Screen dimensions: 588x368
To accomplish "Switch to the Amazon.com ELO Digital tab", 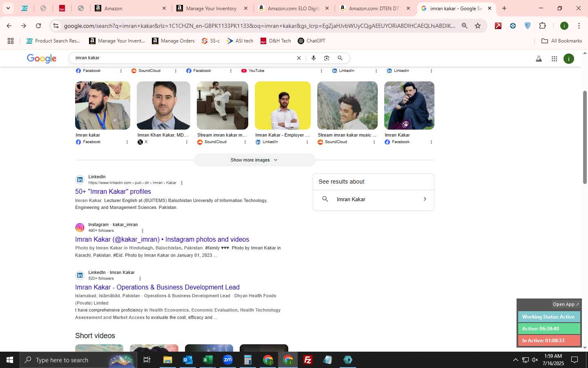I will (294, 8).
